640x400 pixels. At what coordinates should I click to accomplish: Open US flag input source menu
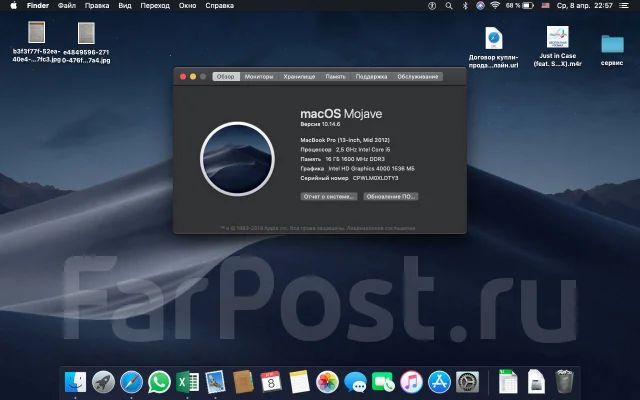545,6
